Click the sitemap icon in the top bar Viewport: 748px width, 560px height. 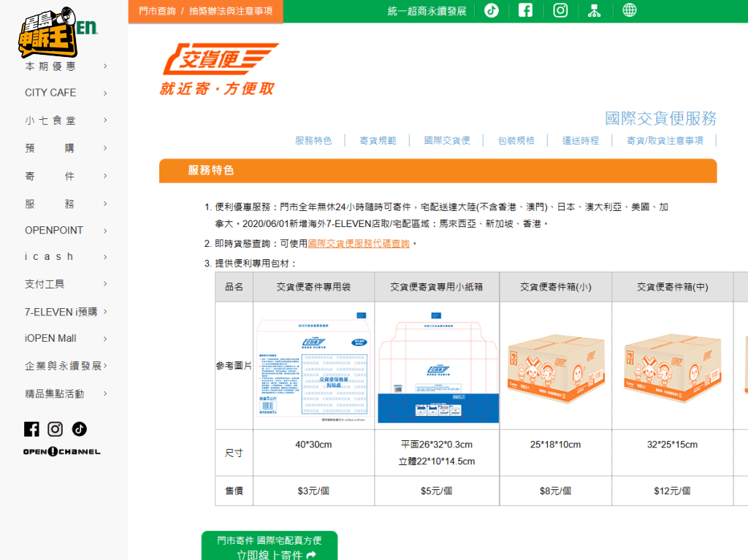click(595, 10)
